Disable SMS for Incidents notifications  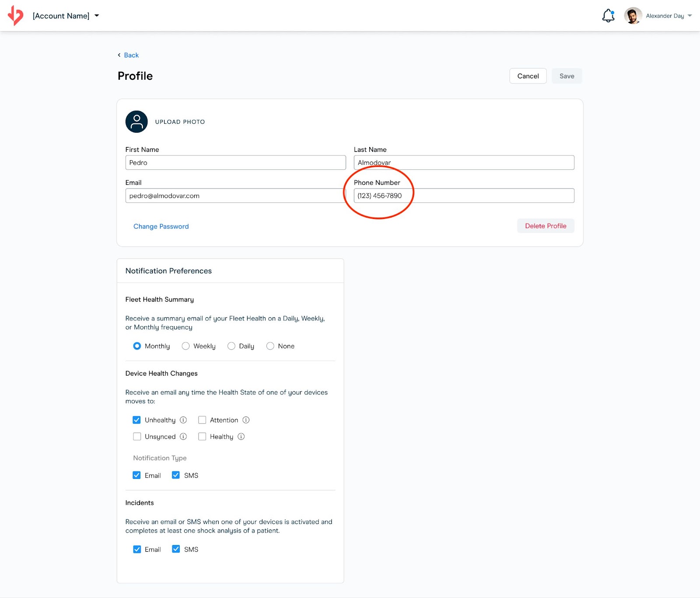(176, 549)
